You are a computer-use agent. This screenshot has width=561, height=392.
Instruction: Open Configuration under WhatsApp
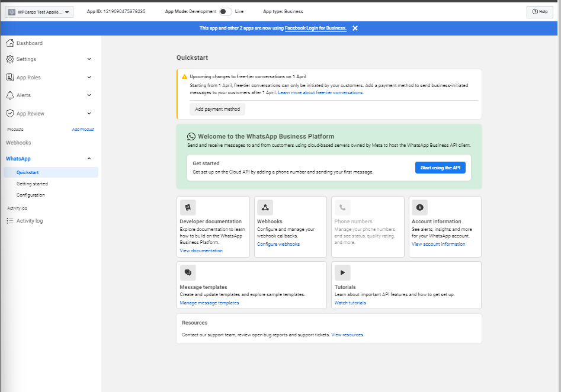point(30,195)
